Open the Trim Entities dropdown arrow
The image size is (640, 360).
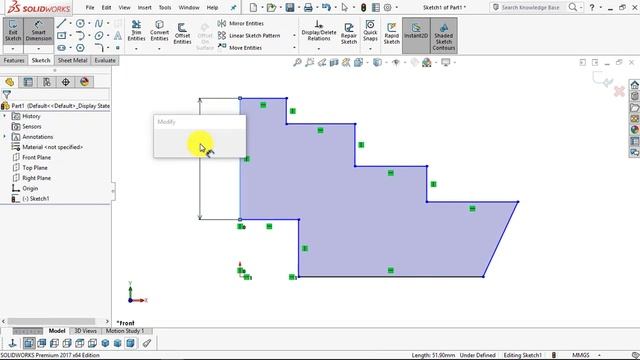[x=136, y=49]
